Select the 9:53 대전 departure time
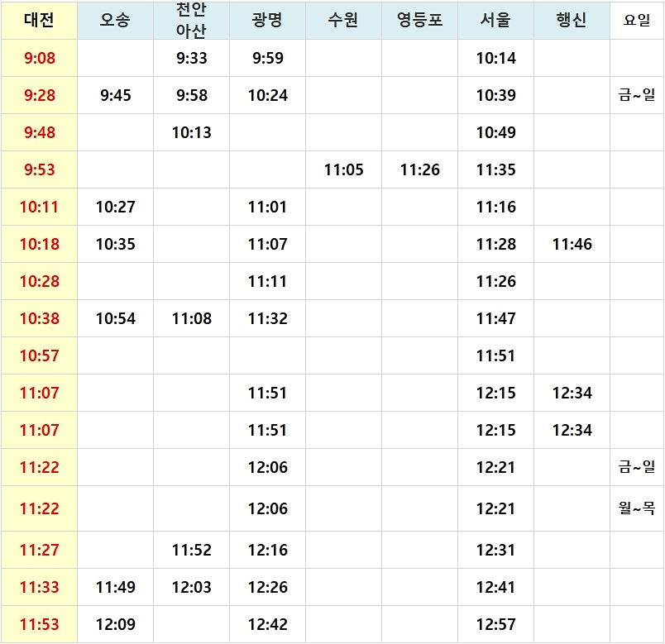Image resolution: width=665 pixels, height=644 pixels. pos(39,169)
